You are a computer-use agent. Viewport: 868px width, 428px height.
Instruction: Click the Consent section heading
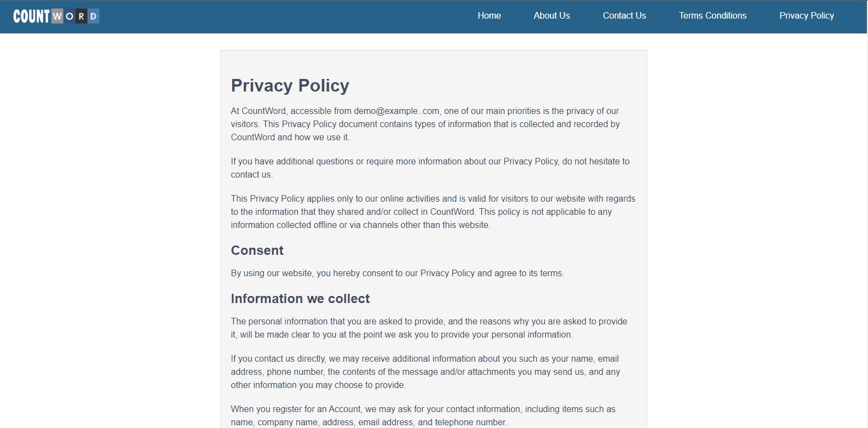(x=257, y=250)
